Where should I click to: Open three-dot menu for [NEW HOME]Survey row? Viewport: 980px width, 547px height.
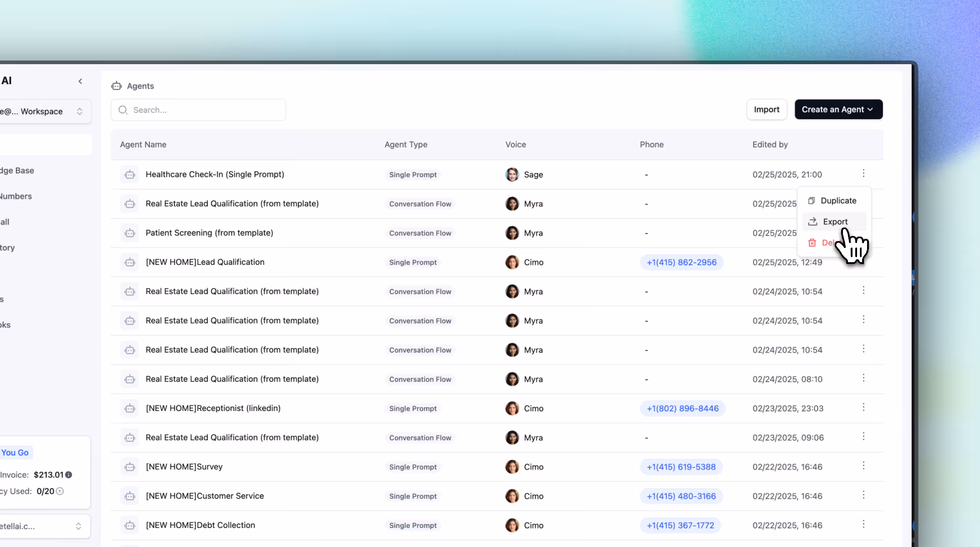click(863, 466)
